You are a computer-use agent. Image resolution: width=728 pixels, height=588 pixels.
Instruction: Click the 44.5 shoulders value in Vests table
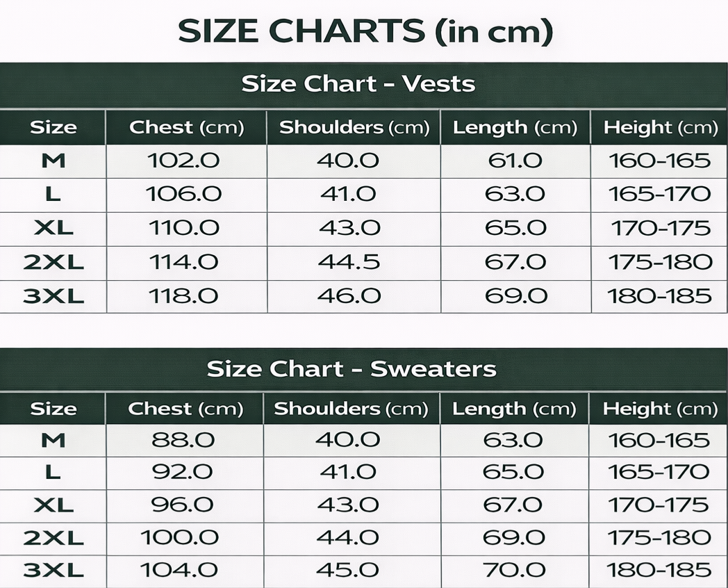click(x=349, y=263)
